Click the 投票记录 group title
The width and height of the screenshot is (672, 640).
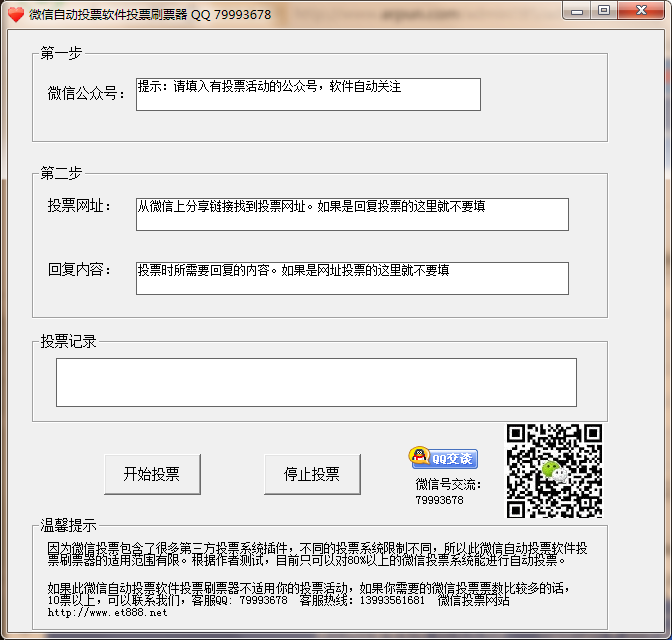[x=68, y=341]
